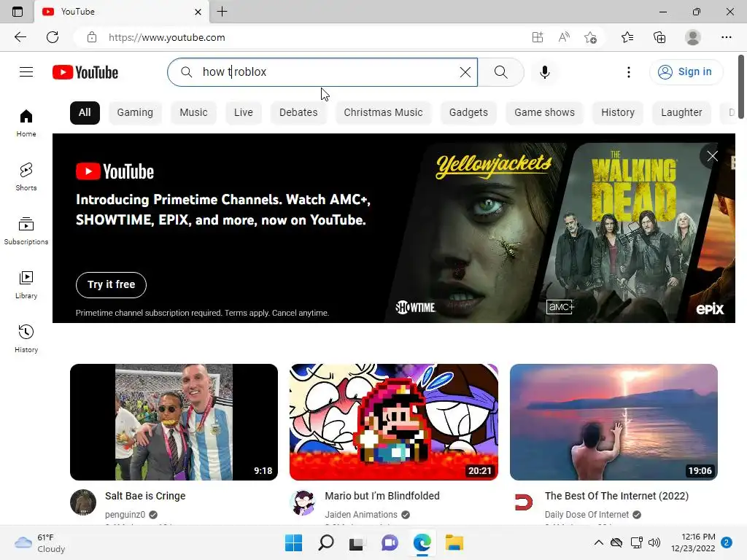Image resolution: width=747 pixels, height=560 pixels.
Task: Open Edge Favorites list
Action: tap(627, 37)
